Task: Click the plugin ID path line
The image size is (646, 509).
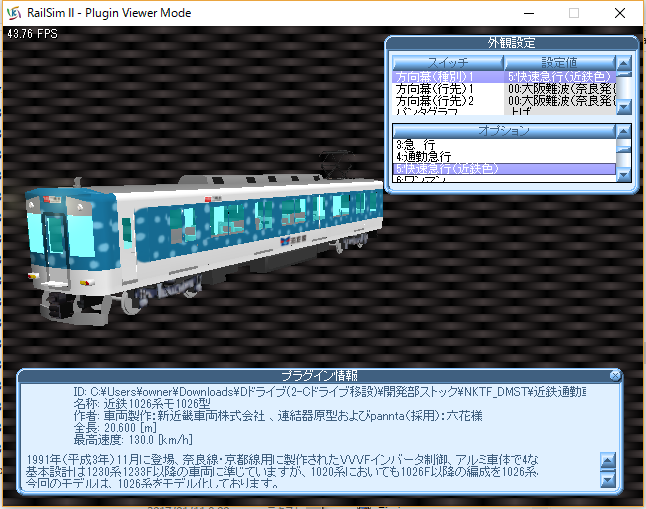Action: coord(330,392)
